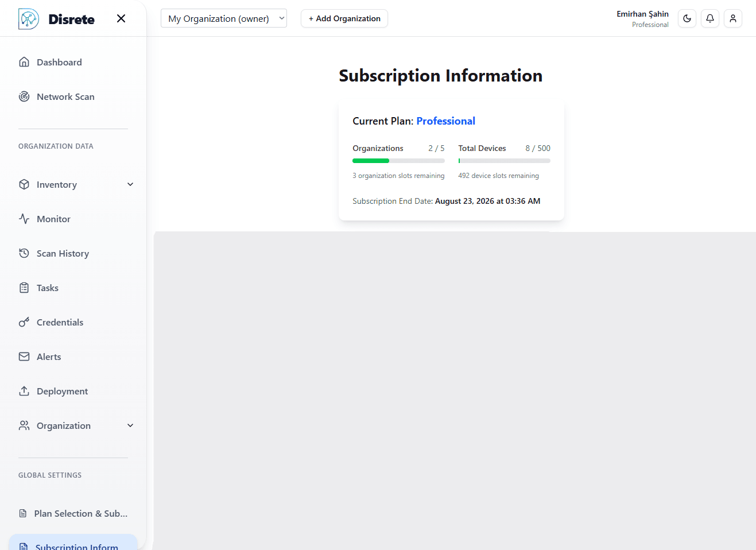Toggle dark mode with moon icon

pyautogui.click(x=687, y=18)
